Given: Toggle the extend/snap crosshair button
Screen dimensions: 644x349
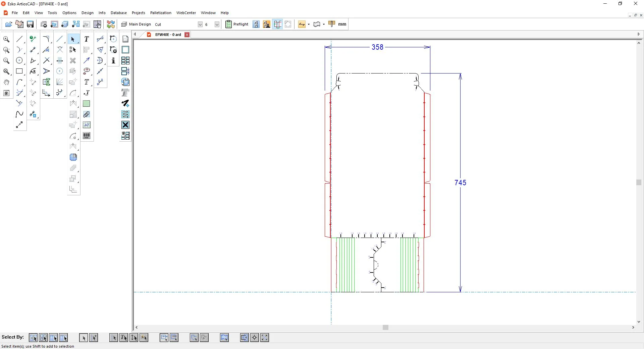Looking at the screenshot, I should click(x=255, y=338).
